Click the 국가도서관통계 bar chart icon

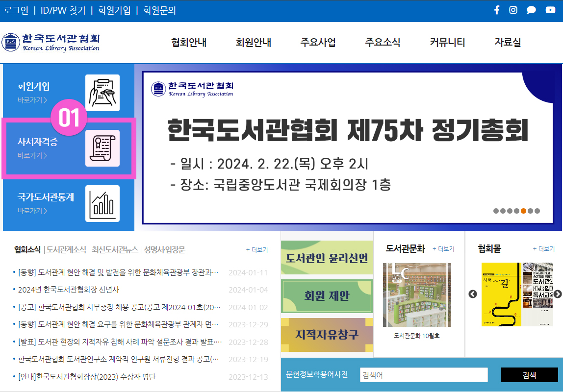[102, 203]
